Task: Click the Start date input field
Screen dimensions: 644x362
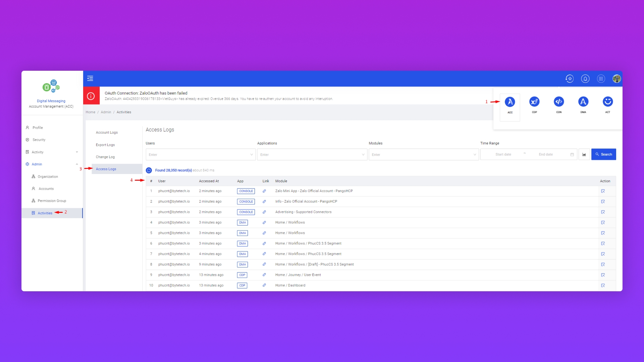Action: click(503, 155)
